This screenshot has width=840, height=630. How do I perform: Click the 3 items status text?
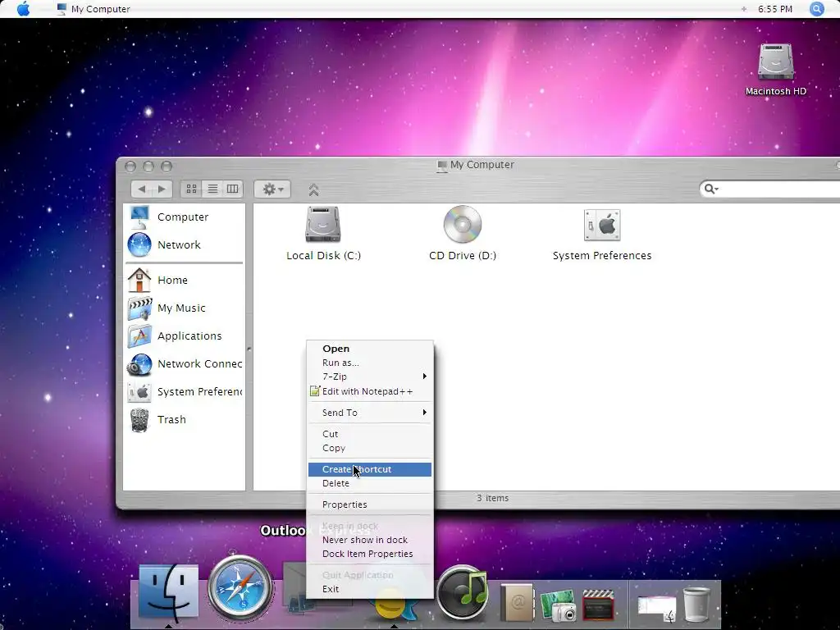493,498
